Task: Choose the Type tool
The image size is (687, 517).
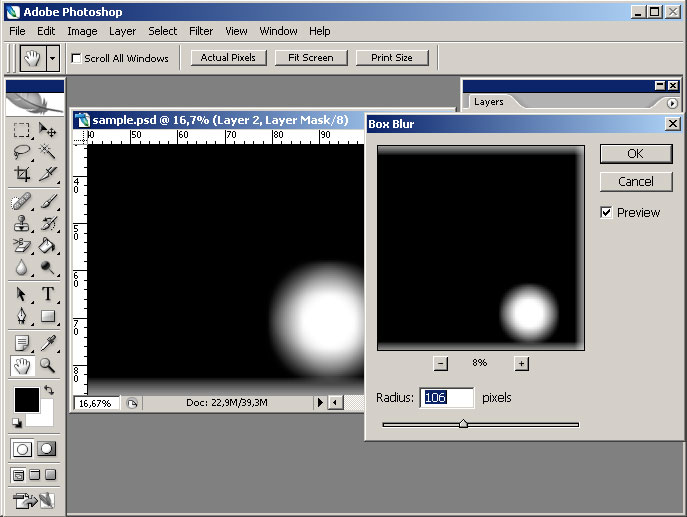Action: coord(47,294)
